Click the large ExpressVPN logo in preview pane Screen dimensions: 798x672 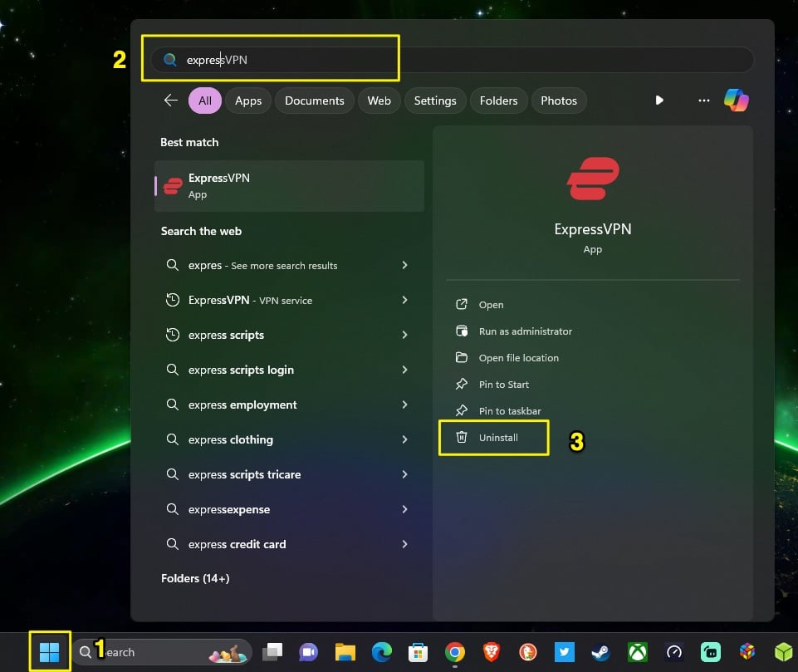(593, 179)
